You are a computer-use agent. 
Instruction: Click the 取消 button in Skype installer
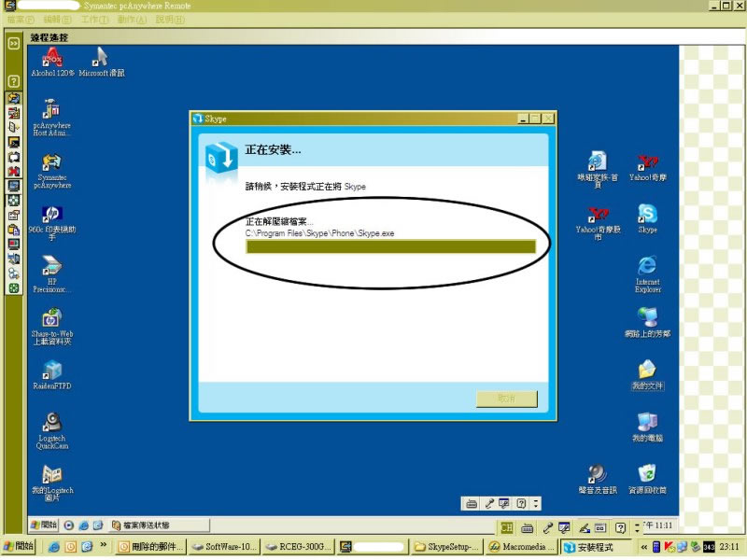point(506,399)
